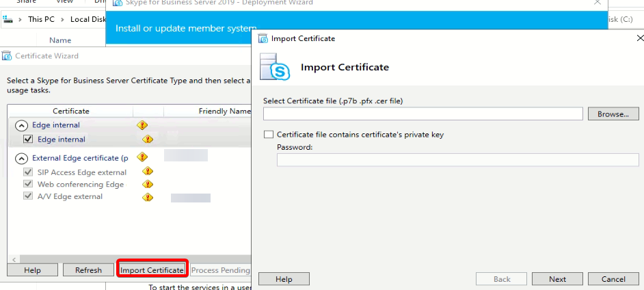Screen dimensions: 644x290
Task: Click the Select Certificate file path field
Action: coord(422,114)
